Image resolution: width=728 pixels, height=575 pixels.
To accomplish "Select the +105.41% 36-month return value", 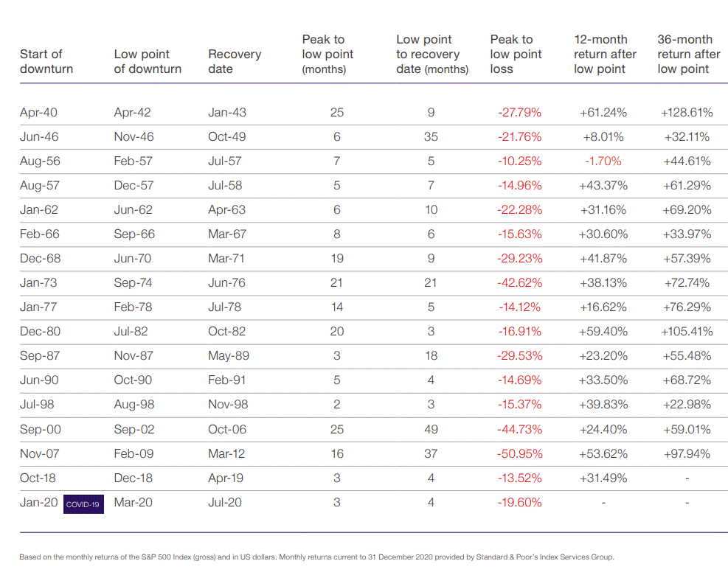I will 686,332.
